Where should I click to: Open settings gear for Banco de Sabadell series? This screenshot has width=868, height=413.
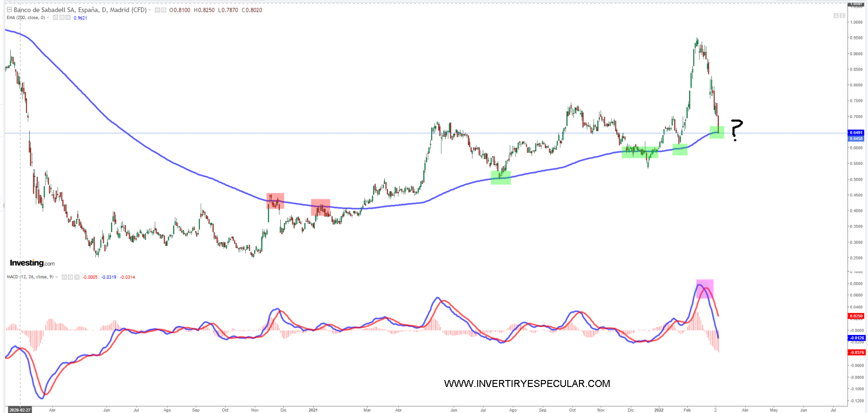click(x=163, y=10)
